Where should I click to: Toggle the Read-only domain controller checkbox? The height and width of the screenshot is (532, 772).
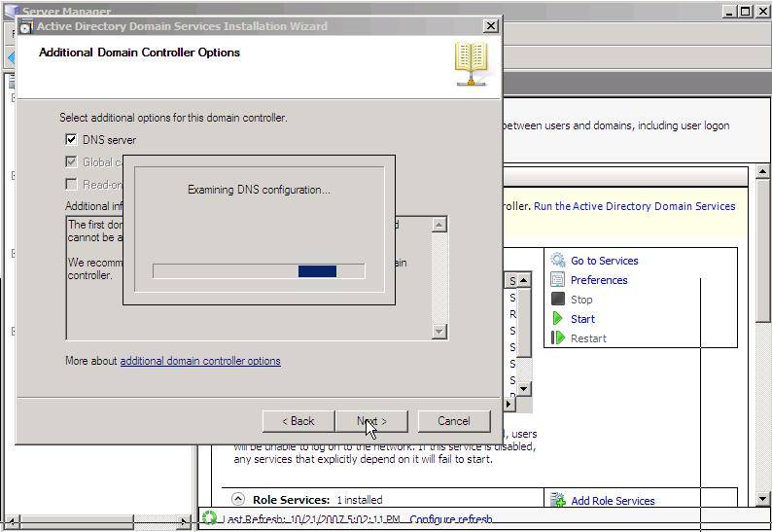pos(71,184)
